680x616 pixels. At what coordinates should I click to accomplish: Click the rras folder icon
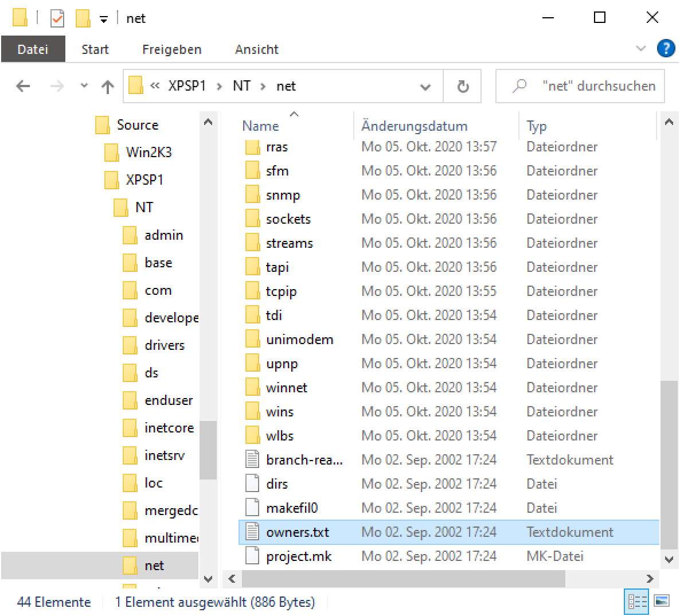(x=252, y=147)
